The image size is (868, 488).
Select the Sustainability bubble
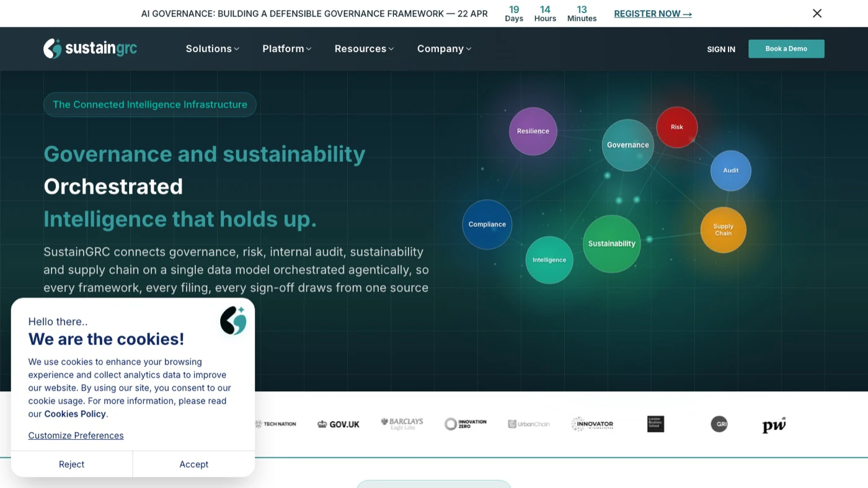(x=611, y=244)
